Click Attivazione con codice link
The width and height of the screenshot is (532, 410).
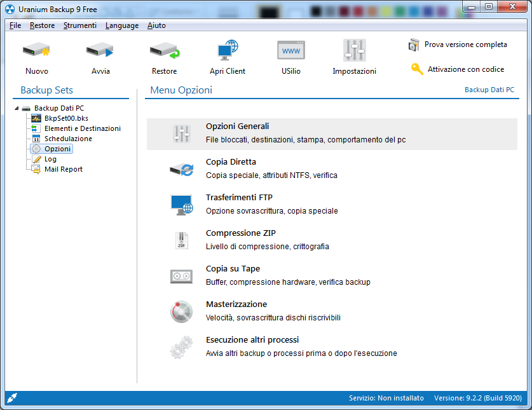click(x=465, y=69)
